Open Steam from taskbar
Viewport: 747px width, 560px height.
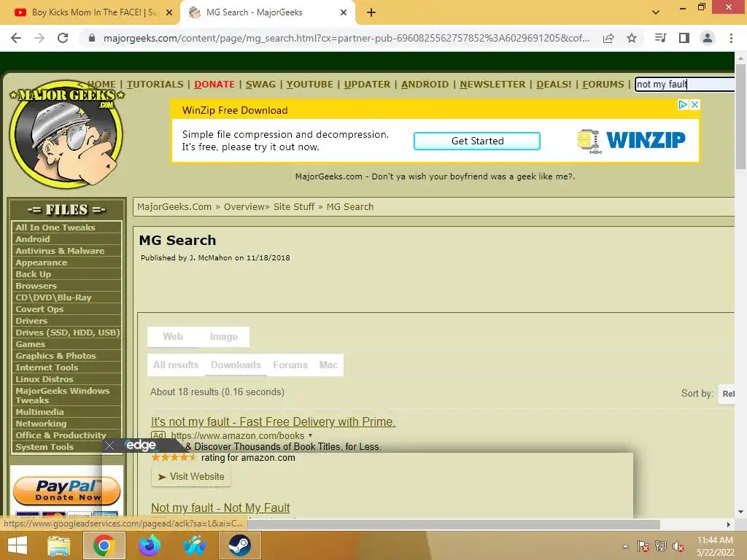239,545
